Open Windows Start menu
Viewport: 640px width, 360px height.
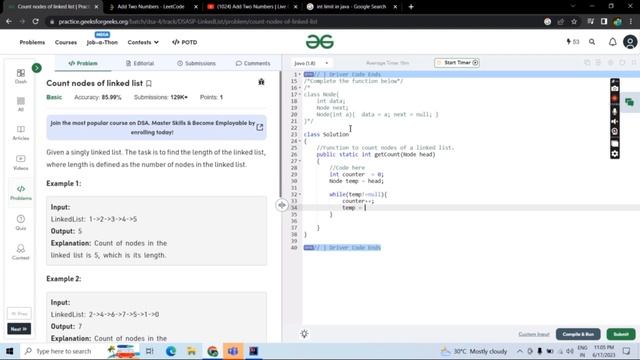(9, 351)
